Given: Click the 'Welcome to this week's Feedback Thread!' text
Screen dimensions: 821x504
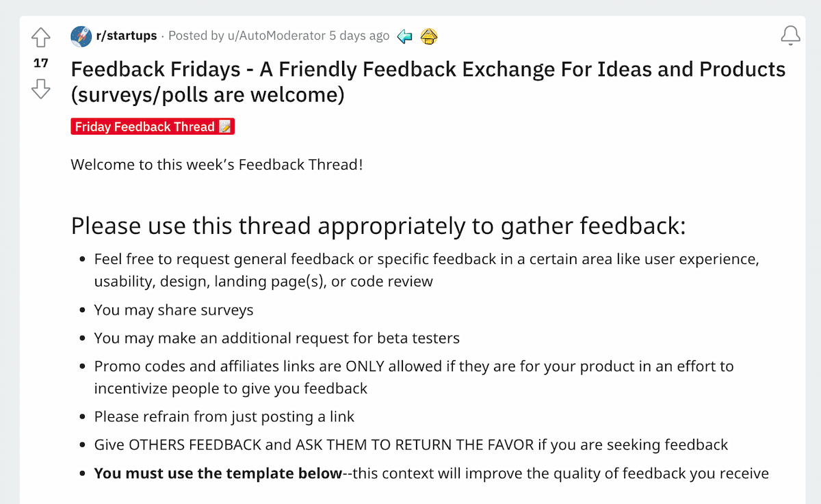Looking at the screenshot, I should 217,165.
